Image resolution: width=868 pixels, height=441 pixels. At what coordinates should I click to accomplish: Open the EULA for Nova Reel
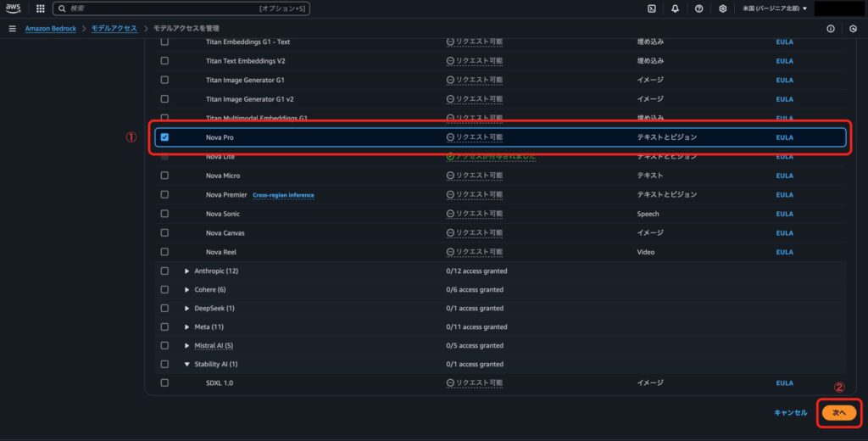tap(784, 252)
